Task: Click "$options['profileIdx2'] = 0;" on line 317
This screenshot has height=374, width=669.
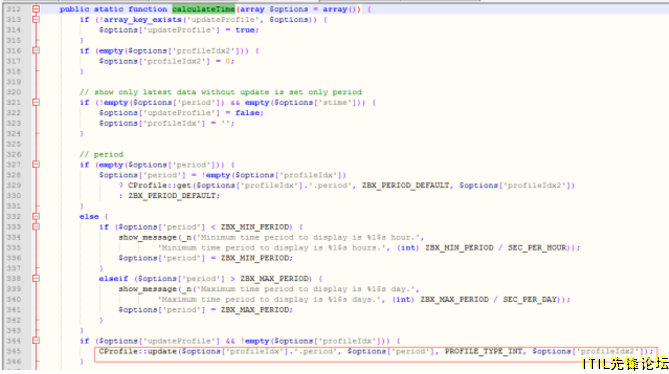Action: 167,61
